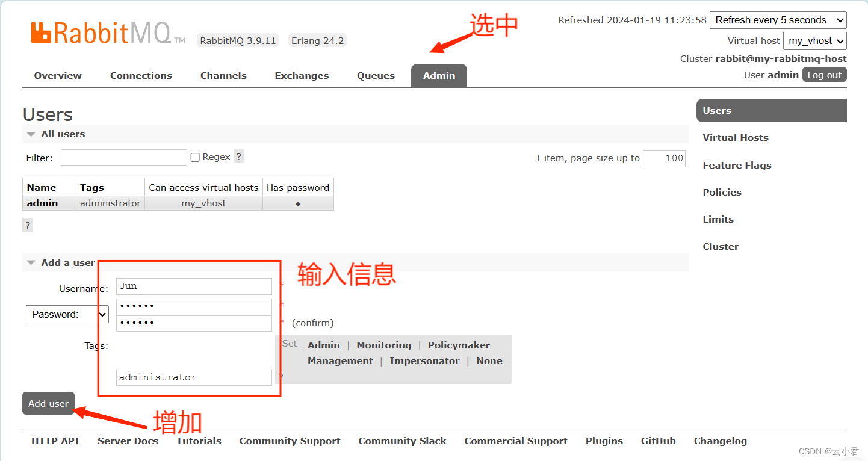Enable the Regex filter checkbox

click(x=195, y=157)
